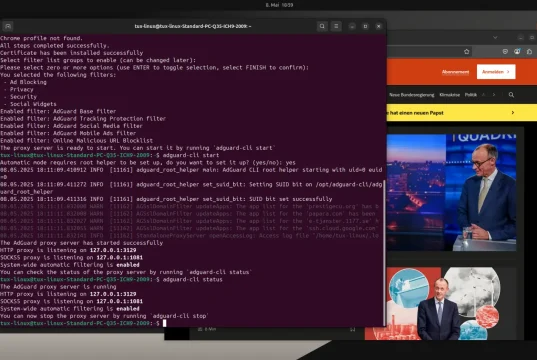The height and width of the screenshot is (360, 537).
Task: Click 'Enabled filter: AdGuard Mobile Ads filter'
Action: (68, 133)
